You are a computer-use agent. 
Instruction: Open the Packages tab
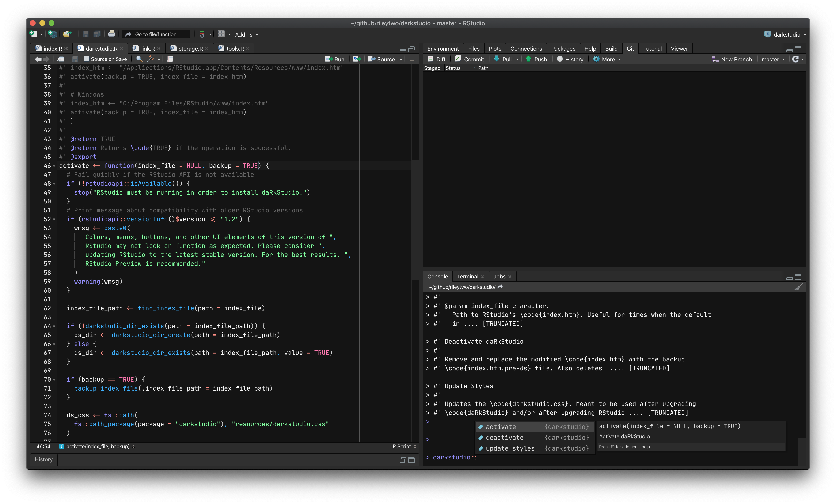(563, 49)
